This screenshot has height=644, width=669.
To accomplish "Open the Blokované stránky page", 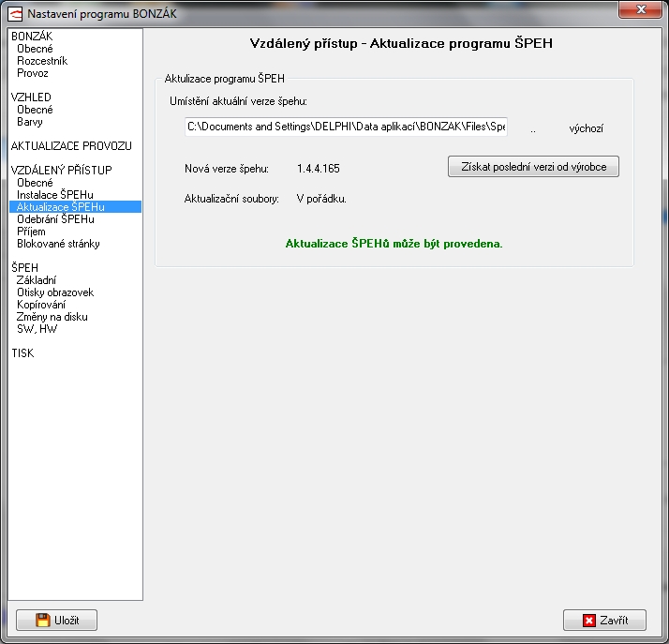I will coord(58,244).
